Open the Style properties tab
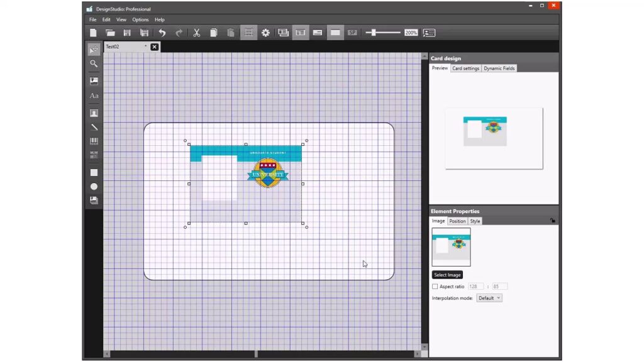The height and width of the screenshot is (362, 644). (x=475, y=221)
